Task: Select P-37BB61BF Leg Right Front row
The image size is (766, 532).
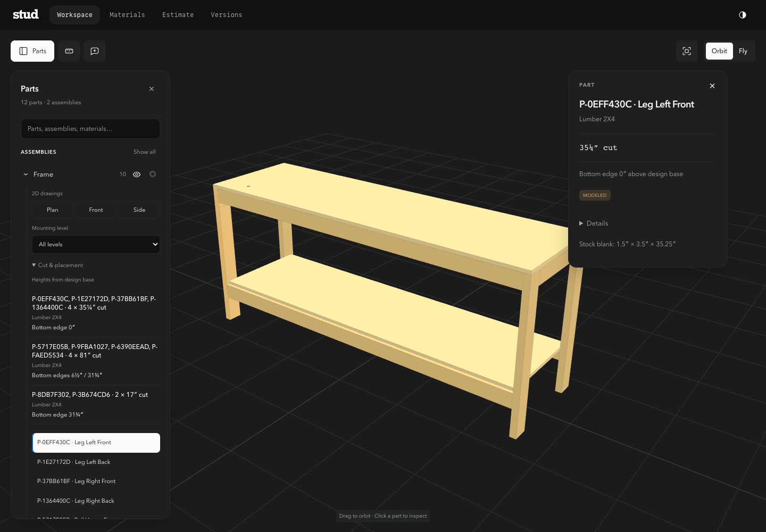Action: 96,481
